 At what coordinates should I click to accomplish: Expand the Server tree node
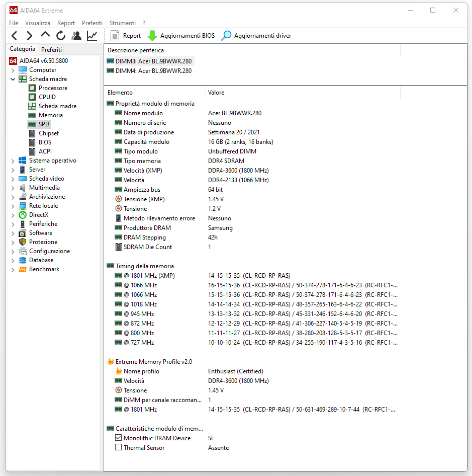point(13,170)
